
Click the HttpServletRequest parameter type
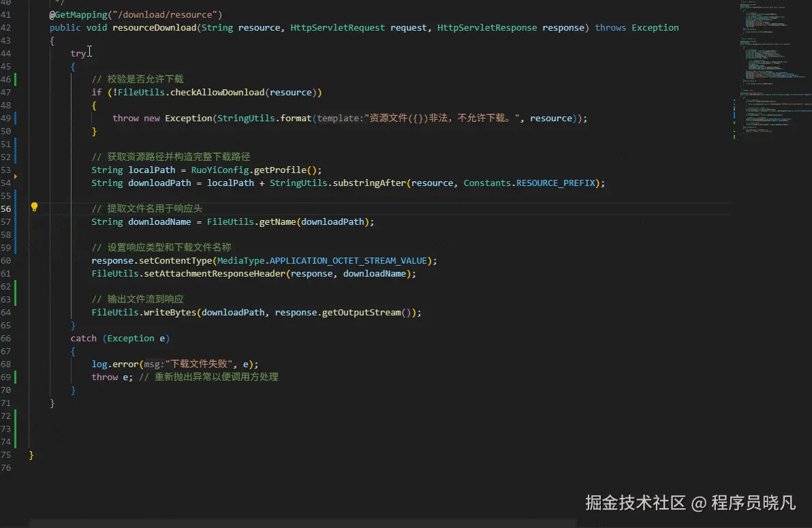[338, 27]
